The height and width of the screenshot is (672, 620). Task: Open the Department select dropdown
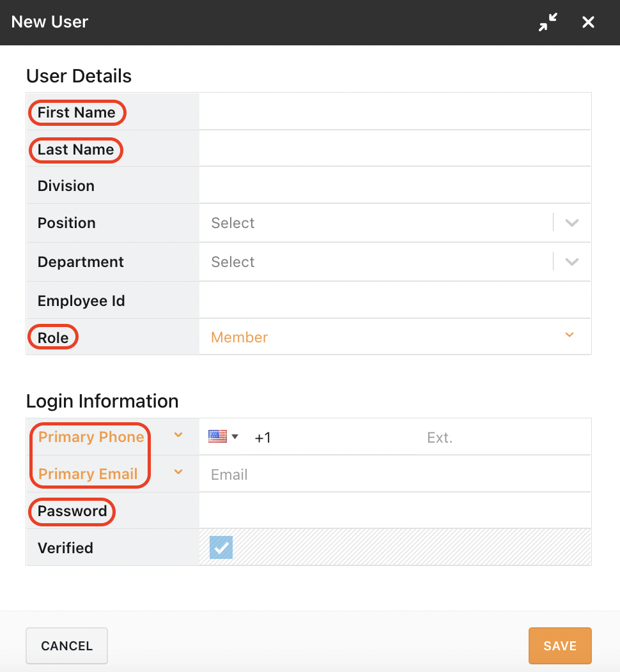click(x=395, y=262)
